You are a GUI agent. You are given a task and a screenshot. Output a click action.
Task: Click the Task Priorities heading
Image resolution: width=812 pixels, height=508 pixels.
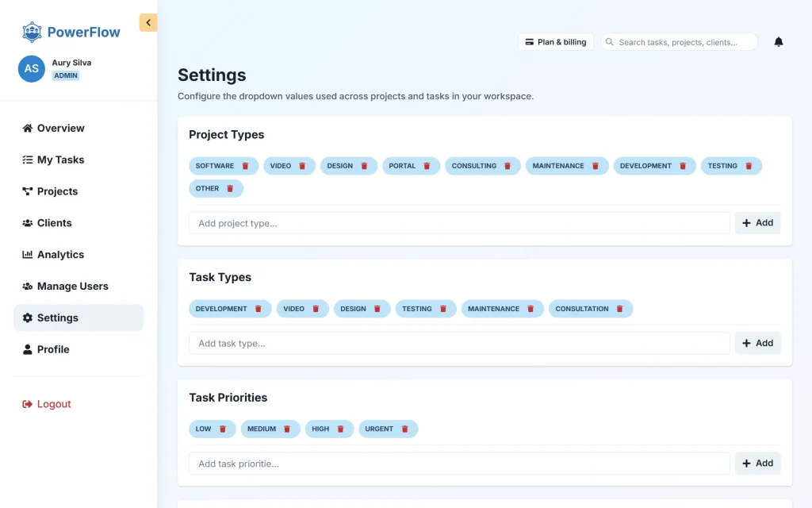tap(228, 398)
